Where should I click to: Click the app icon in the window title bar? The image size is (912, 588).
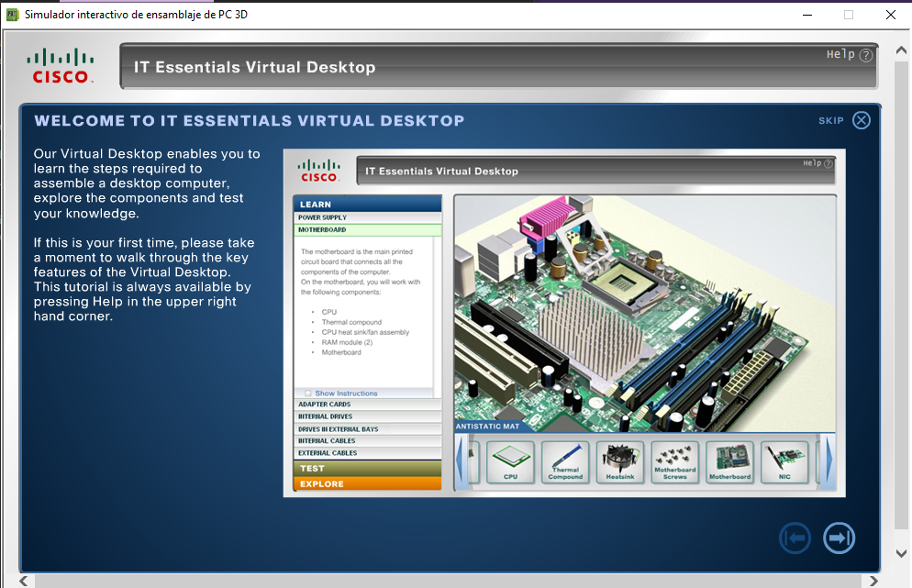tap(12, 15)
